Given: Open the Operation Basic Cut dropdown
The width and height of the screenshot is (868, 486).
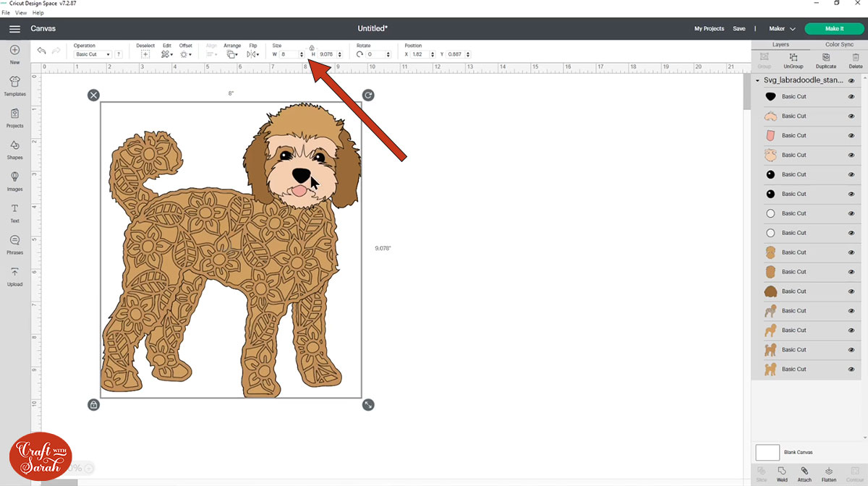Looking at the screenshot, I should pos(93,54).
